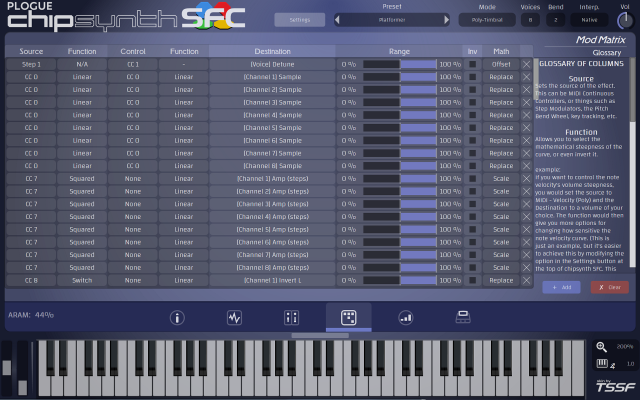Remove the [Channel 3] Sample row

527,102
